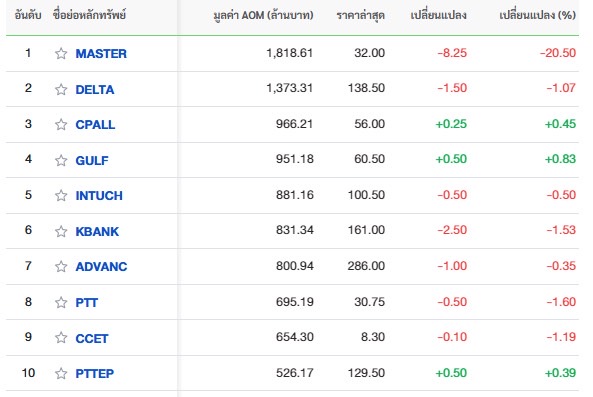
Task: Open the DELTA stock page
Action: (x=95, y=90)
